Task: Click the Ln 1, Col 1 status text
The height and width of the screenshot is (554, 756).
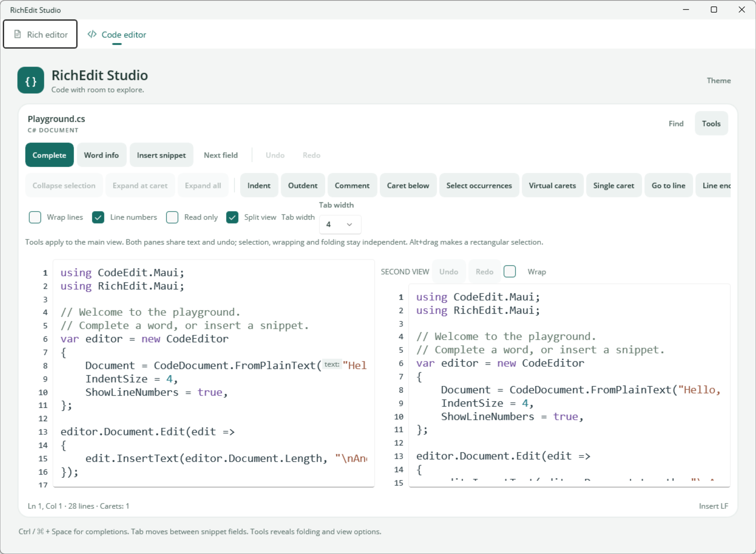Action: (45, 506)
